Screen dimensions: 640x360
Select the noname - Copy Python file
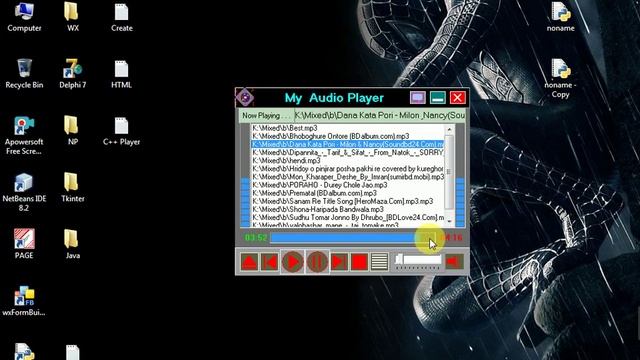pos(560,78)
